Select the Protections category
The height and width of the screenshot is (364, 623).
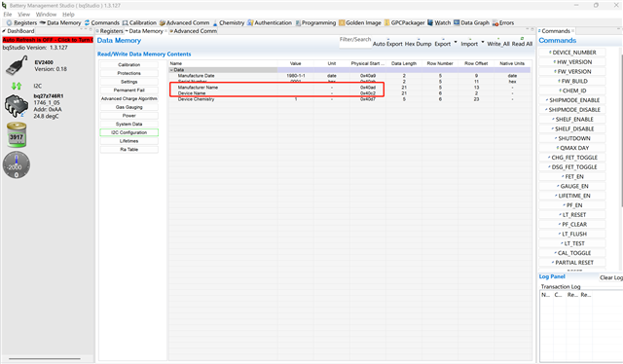tap(129, 73)
